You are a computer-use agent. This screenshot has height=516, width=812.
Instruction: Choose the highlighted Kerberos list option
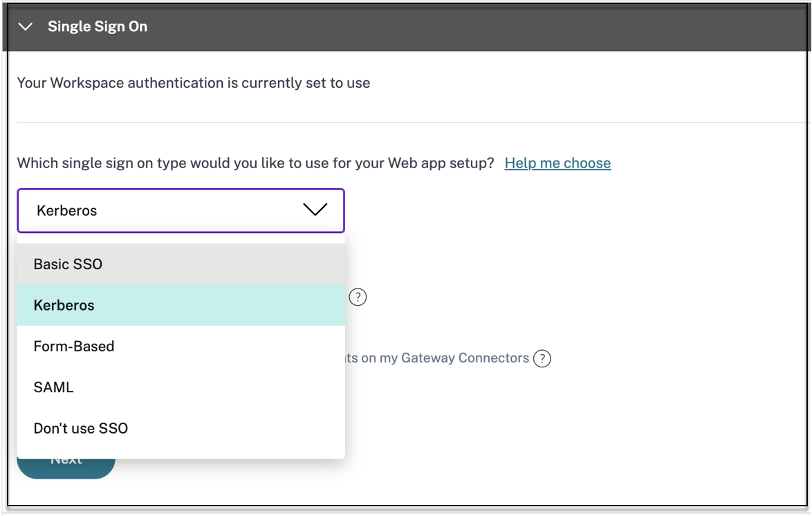64,305
